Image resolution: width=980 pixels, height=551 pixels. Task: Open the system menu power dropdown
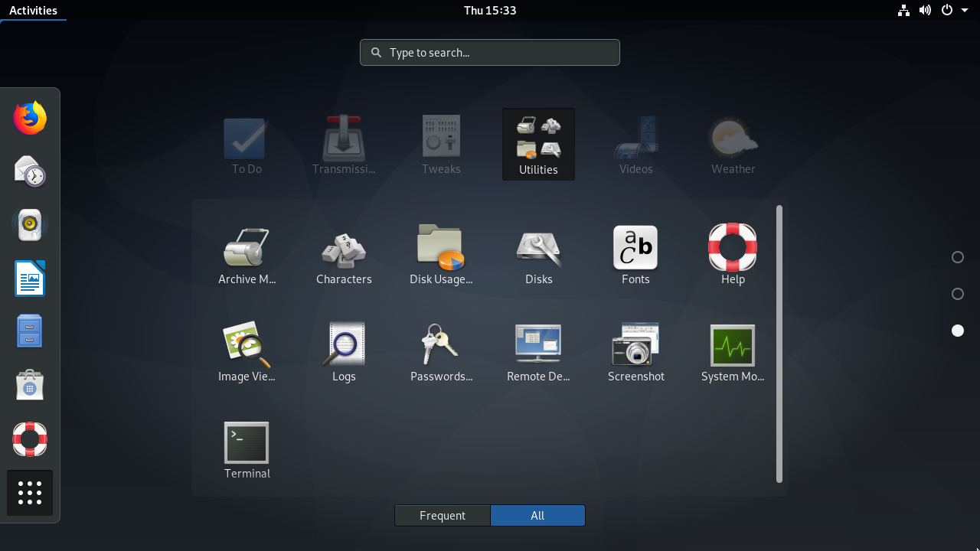[955, 10]
